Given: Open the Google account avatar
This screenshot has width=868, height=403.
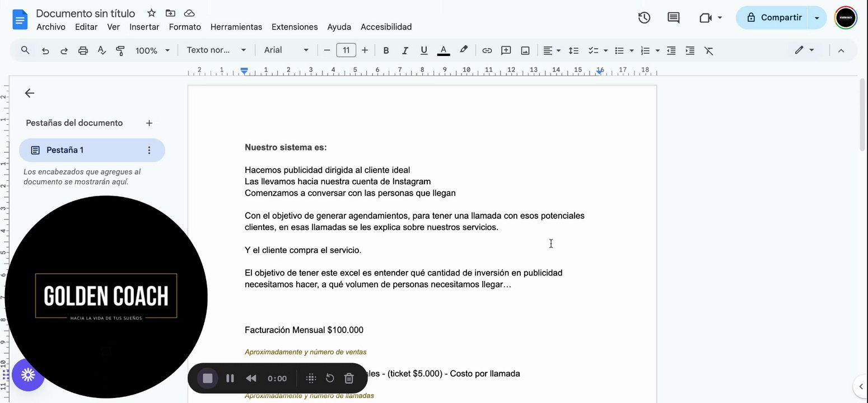Looking at the screenshot, I should click(845, 18).
